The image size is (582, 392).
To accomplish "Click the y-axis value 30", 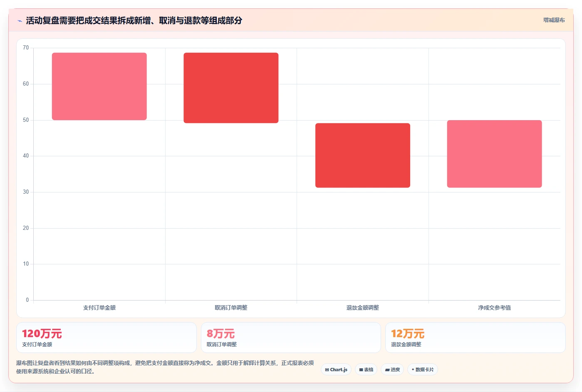I will click(x=26, y=192).
